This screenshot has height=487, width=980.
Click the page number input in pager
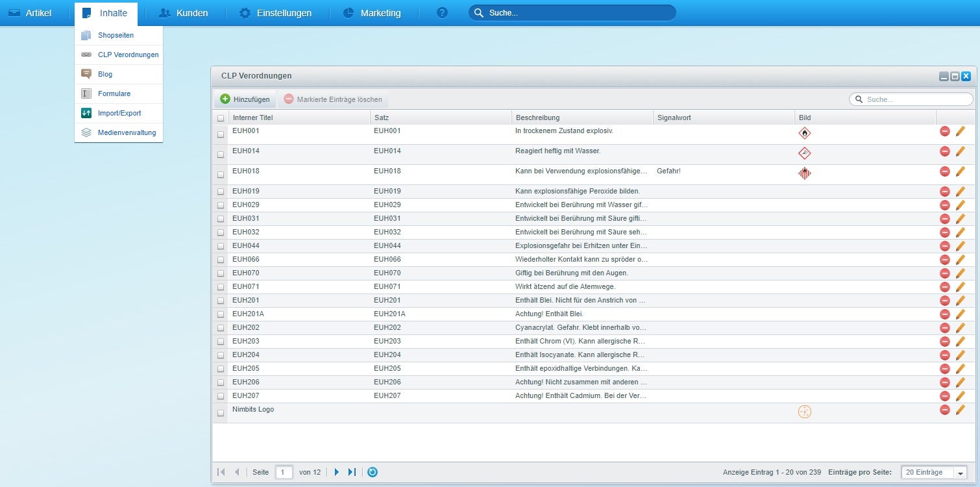(284, 473)
